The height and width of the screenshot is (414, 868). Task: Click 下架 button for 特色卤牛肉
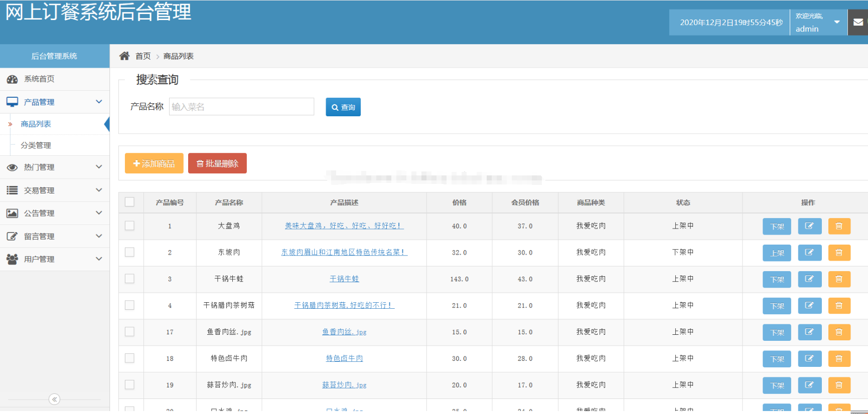coord(777,359)
